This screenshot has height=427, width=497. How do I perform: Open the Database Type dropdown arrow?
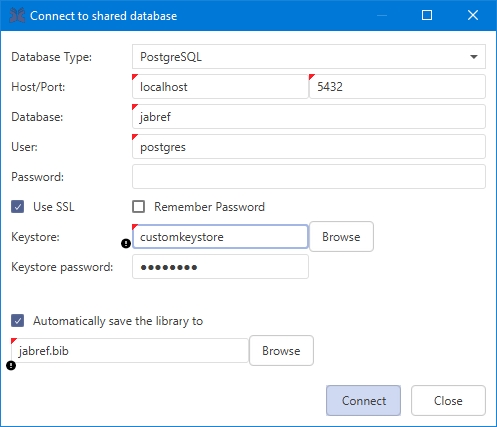tap(474, 57)
